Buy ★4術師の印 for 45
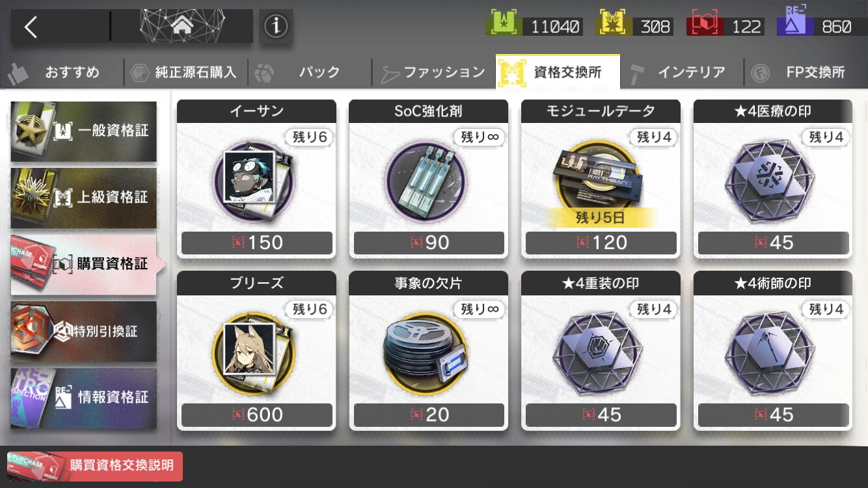The width and height of the screenshot is (868, 488). [773, 414]
